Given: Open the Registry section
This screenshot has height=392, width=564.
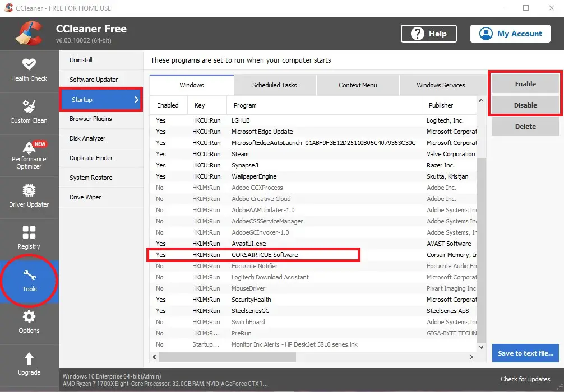Looking at the screenshot, I should point(29,240).
